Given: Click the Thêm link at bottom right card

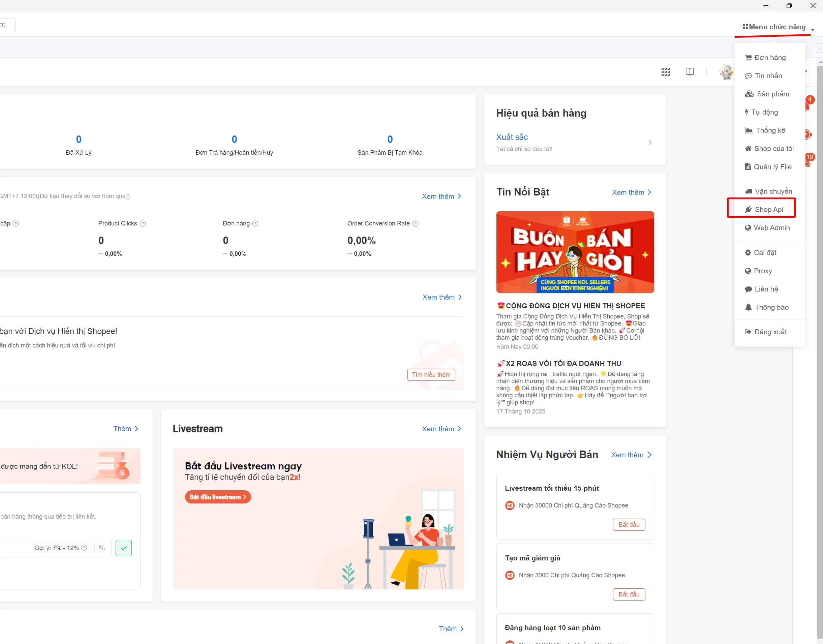Looking at the screenshot, I should pos(451,629).
